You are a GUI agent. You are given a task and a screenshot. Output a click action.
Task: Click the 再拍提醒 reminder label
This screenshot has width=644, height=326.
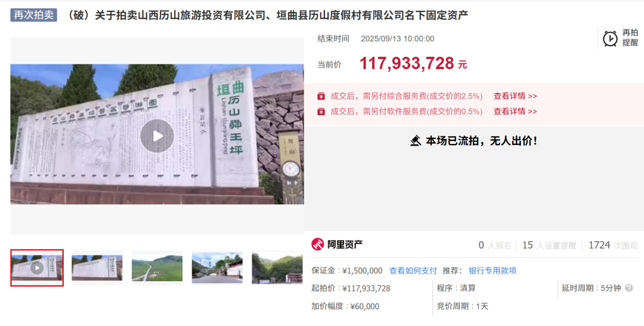point(630,38)
